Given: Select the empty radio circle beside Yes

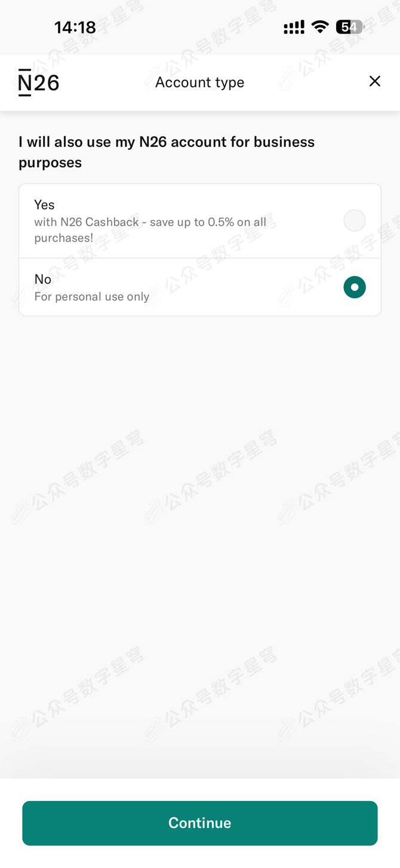Looking at the screenshot, I should (355, 220).
